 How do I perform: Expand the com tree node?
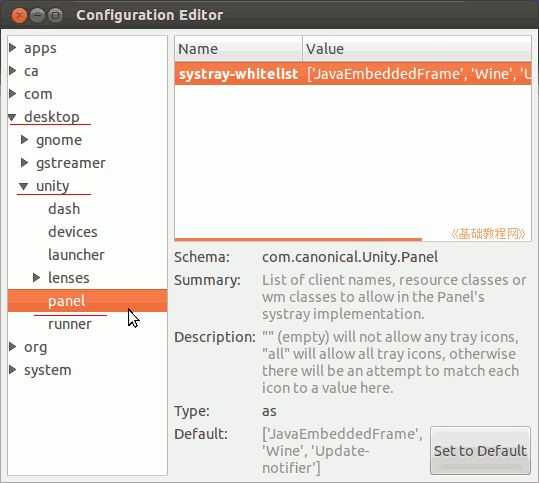pyautogui.click(x=13, y=94)
